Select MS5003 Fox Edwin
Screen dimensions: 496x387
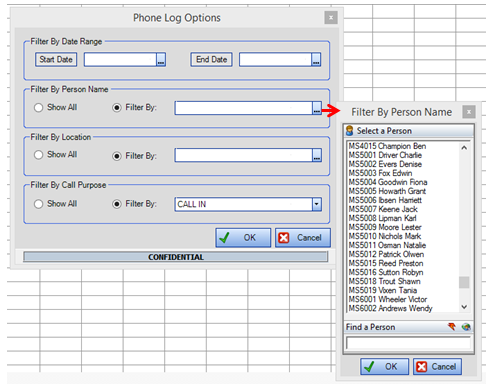pos(380,173)
